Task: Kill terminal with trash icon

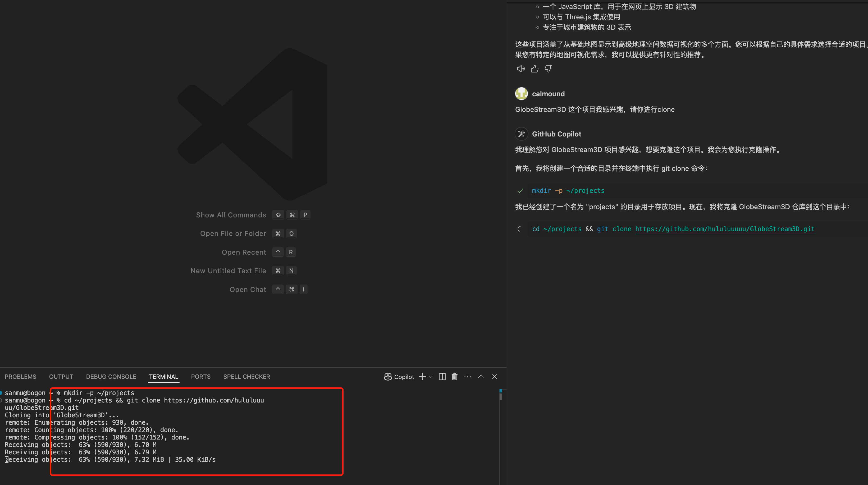Action: (x=455, y=377)
